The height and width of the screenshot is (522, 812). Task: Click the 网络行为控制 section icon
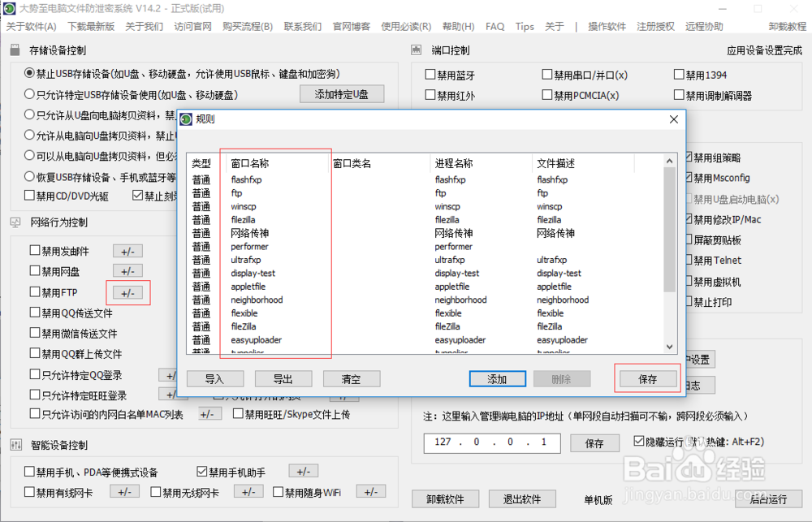pos(15,222)
